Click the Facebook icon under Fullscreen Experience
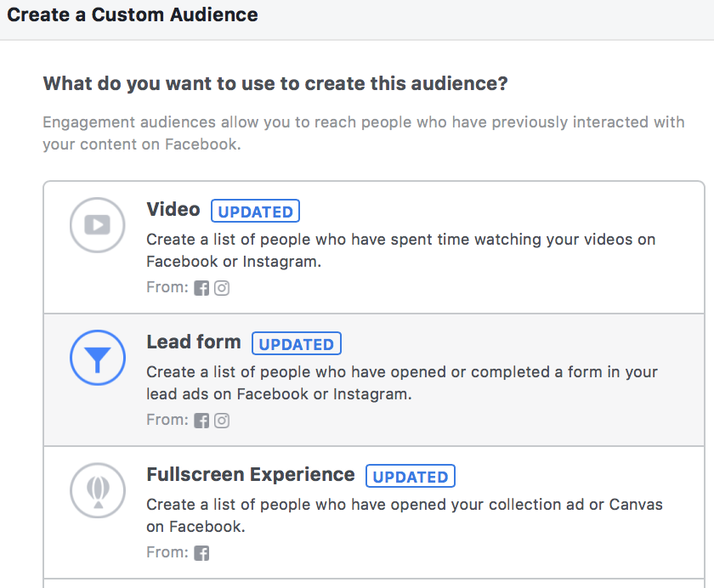The height and width of the screenshot is (588, 714). [201, 553]
